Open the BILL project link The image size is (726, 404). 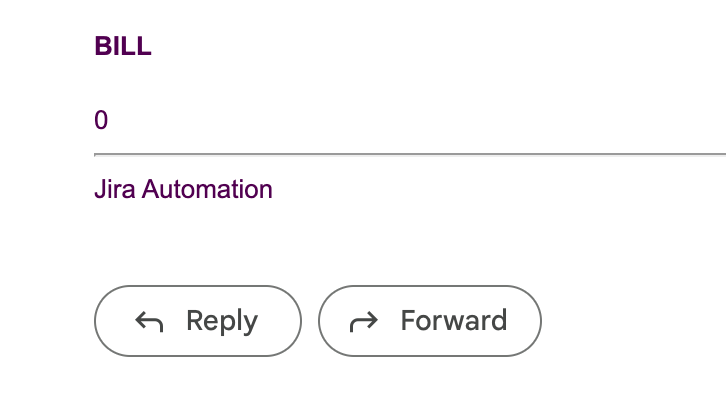(123, 46)
